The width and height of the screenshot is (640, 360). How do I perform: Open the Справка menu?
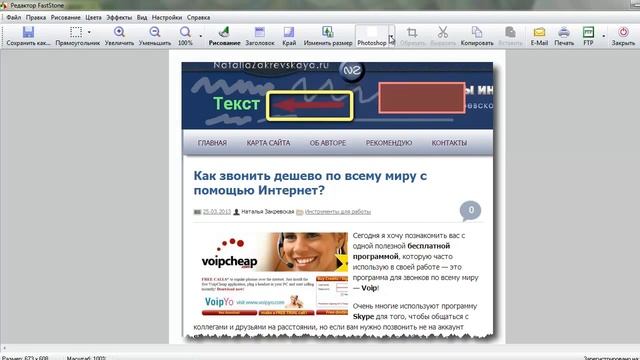[x=198, y=18]
